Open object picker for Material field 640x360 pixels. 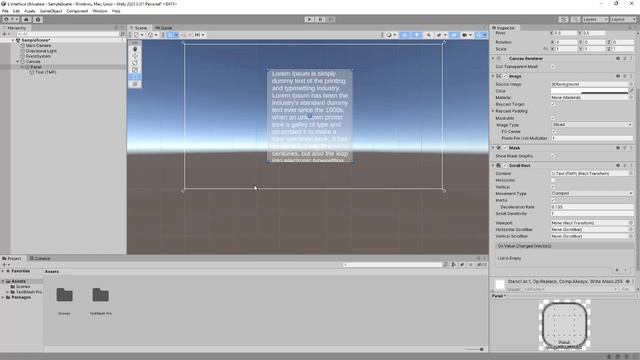631,98
